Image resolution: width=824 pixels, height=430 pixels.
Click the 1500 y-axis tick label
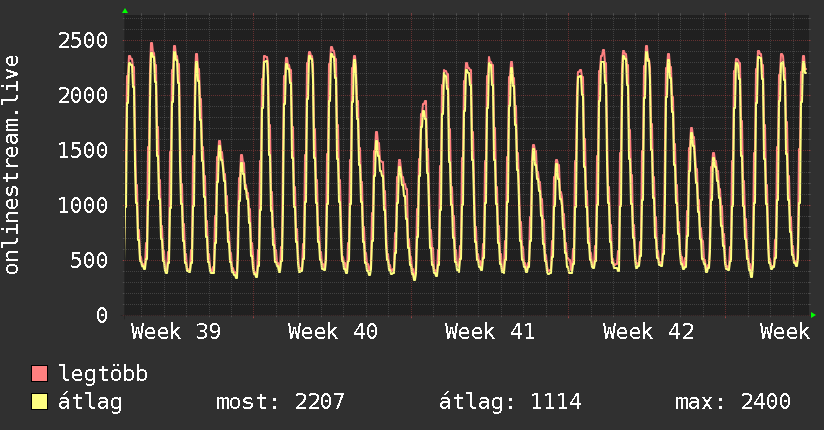(83, 150)
